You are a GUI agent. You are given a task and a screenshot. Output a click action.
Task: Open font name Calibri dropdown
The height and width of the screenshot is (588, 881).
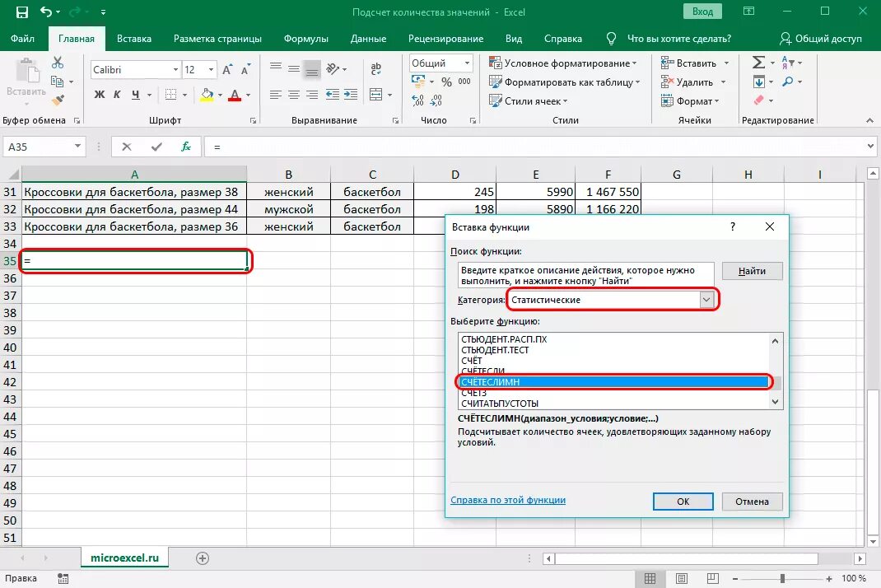(175, 70)
